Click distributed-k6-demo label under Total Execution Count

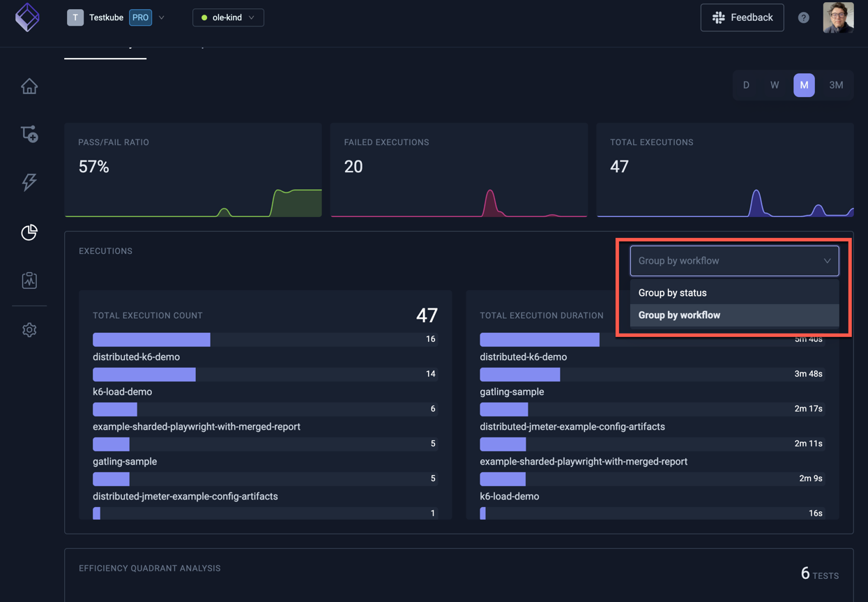(x=136, y=356)
